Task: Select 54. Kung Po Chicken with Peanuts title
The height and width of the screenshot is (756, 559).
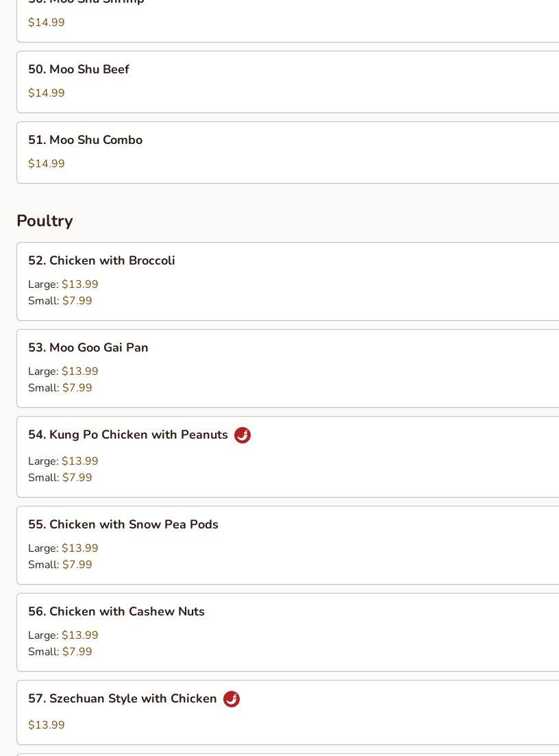Action: pyautogui.click(x=127, y=435)
